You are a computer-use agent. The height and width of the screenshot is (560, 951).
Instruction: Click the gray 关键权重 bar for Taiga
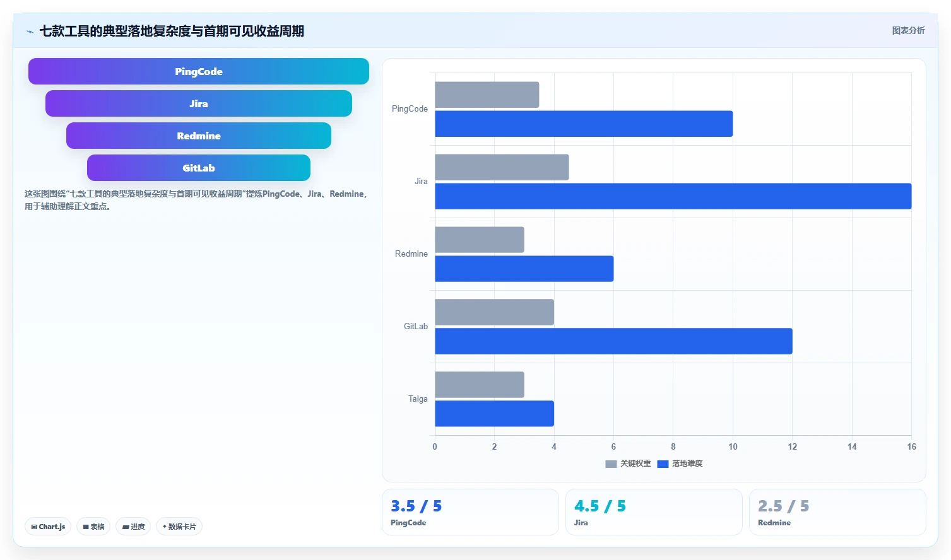pyautogui.click(x=480, y=385)
